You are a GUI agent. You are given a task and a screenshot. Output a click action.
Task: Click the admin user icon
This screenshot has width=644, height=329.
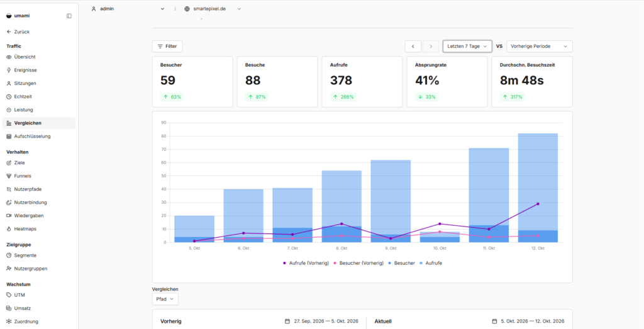tap(94, 9)
